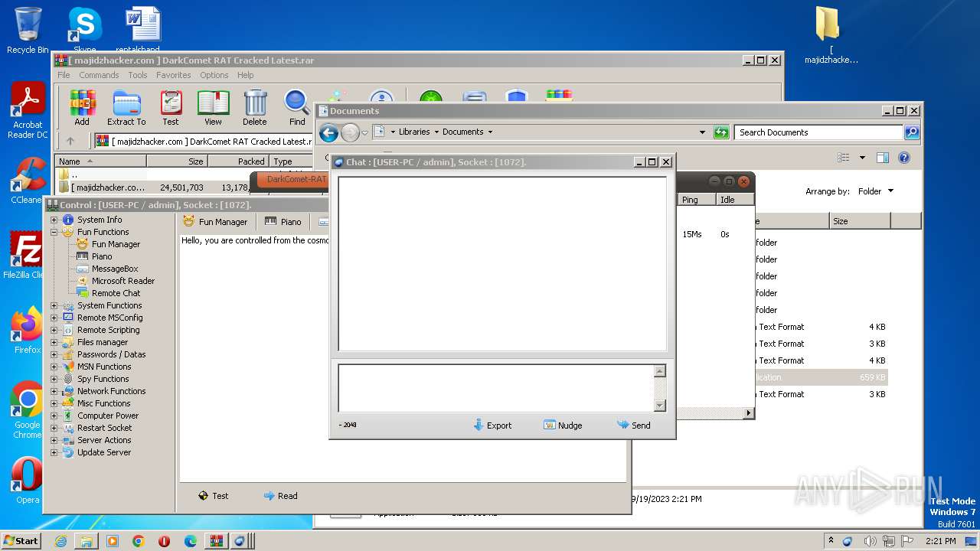Expand Spy Functions node

pos(54,379)
